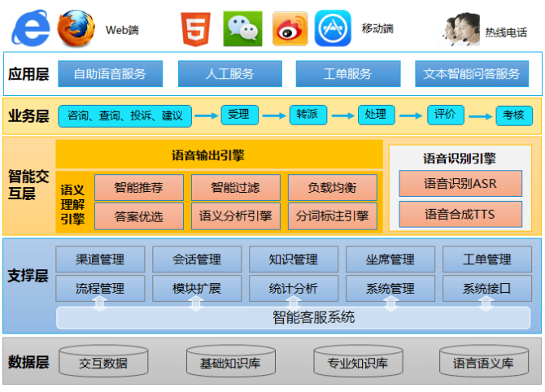
Task: Select the 语义分析引擎 module
Action: tap(236, 216)
